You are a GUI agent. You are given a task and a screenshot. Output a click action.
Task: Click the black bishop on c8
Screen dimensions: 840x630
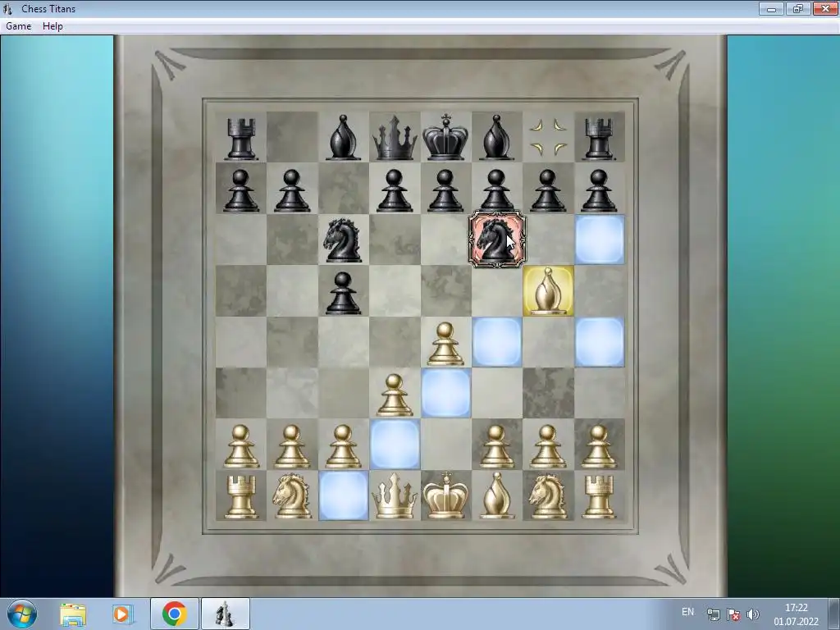point(343,137)
